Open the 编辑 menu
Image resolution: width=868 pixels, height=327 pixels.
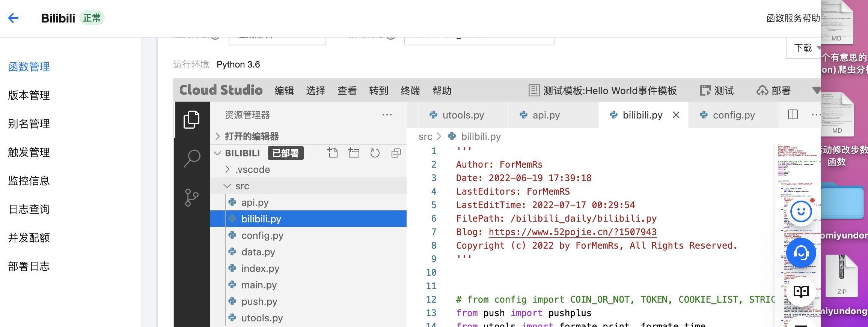(x=284, y=90)
